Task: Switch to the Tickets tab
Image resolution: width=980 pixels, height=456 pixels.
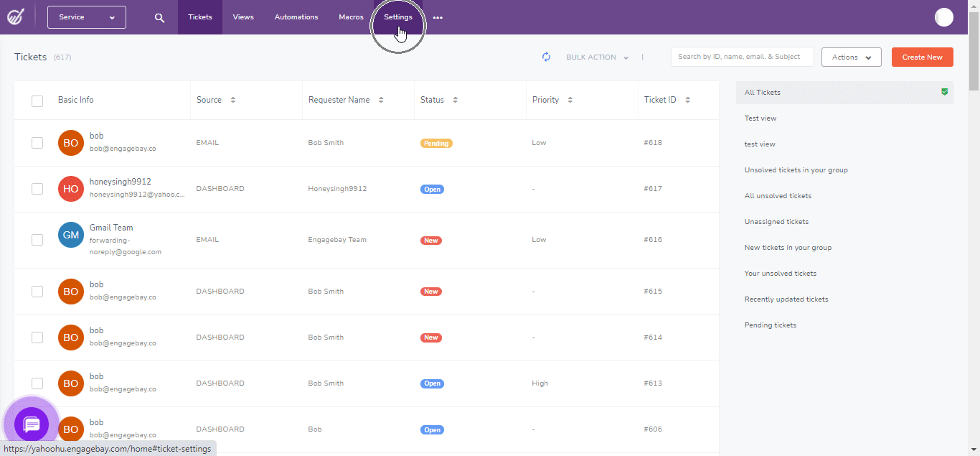Action: coord(200,17)
